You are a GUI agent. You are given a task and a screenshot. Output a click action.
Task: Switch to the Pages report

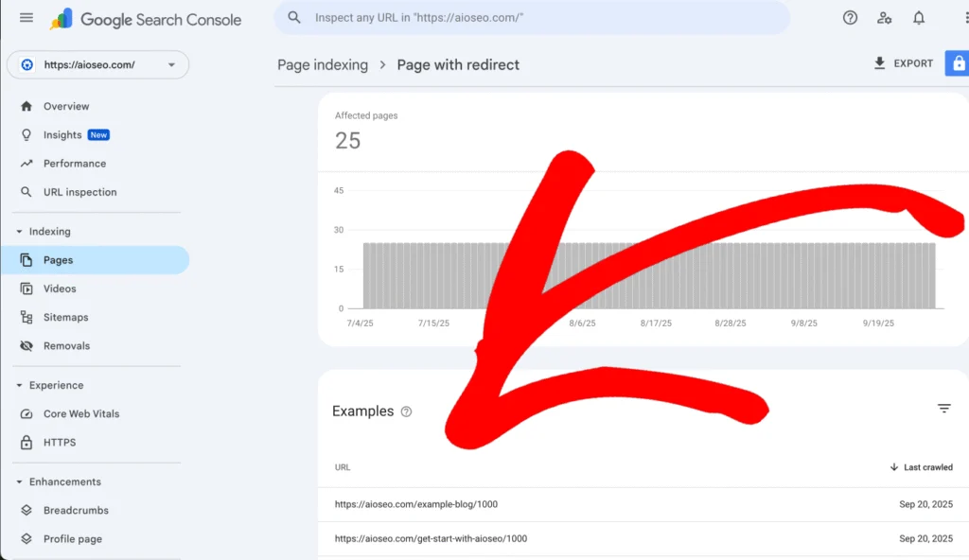[x=59, y=259]
